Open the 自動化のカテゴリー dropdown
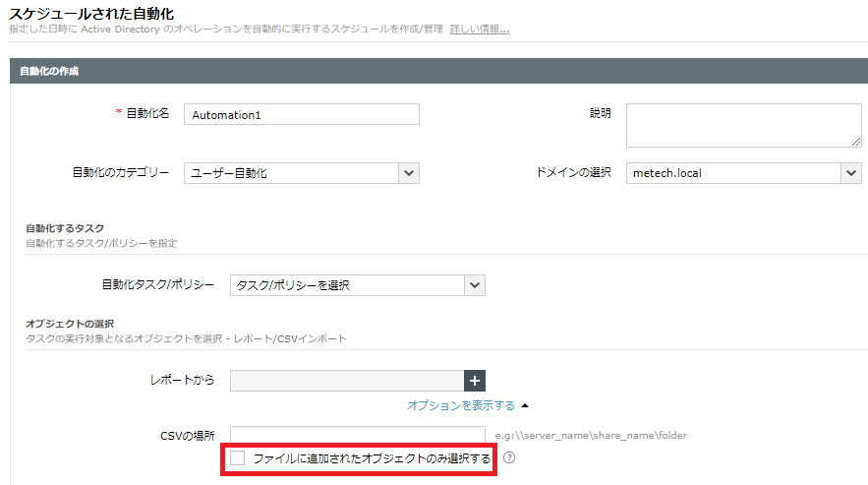 [x=302, y=173]
